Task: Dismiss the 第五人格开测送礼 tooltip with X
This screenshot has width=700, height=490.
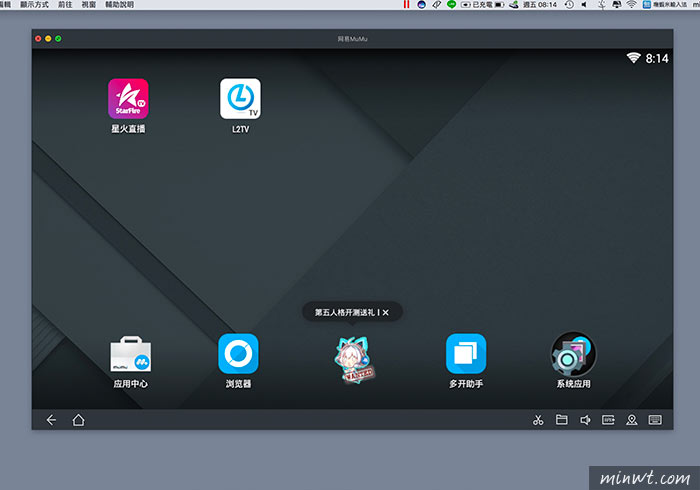Action: point(386,312)
